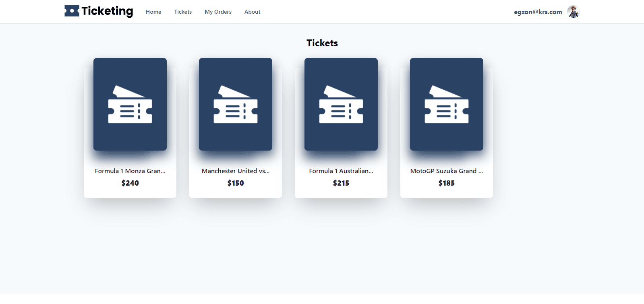
Task: Click the Formula 1 Monza ticket image
Action: click(x=130, y=104)
